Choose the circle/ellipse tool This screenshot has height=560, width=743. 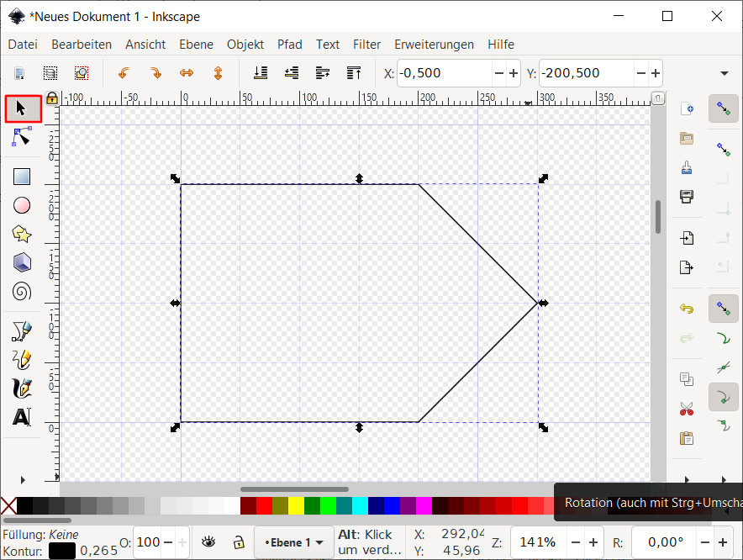(x=22, y=205)
